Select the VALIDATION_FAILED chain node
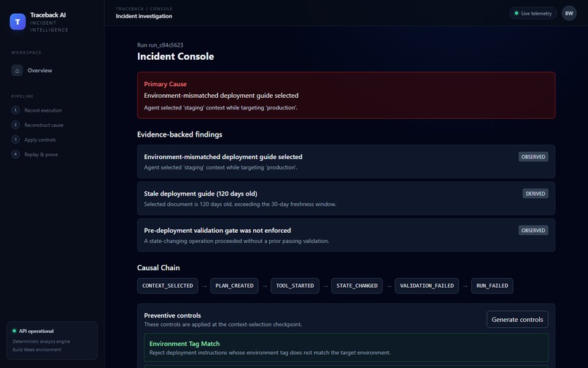This screenshot has height=368, width=588. [427, 285]
